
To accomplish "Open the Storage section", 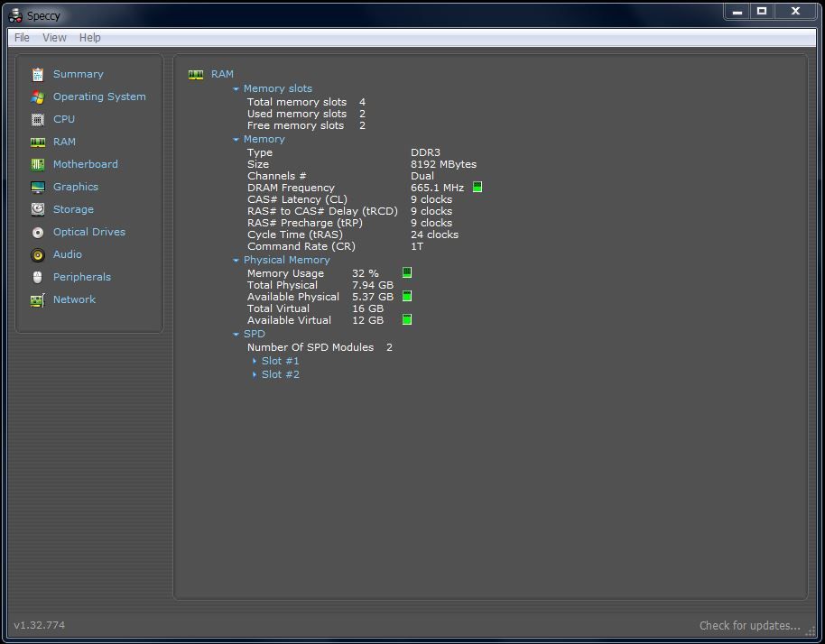I will pos(73,210).
